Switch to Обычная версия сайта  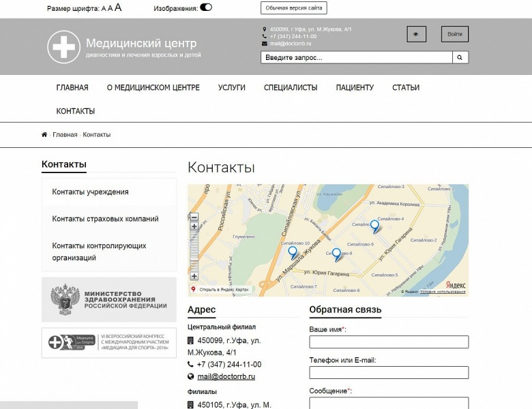[x=294, y=7]
